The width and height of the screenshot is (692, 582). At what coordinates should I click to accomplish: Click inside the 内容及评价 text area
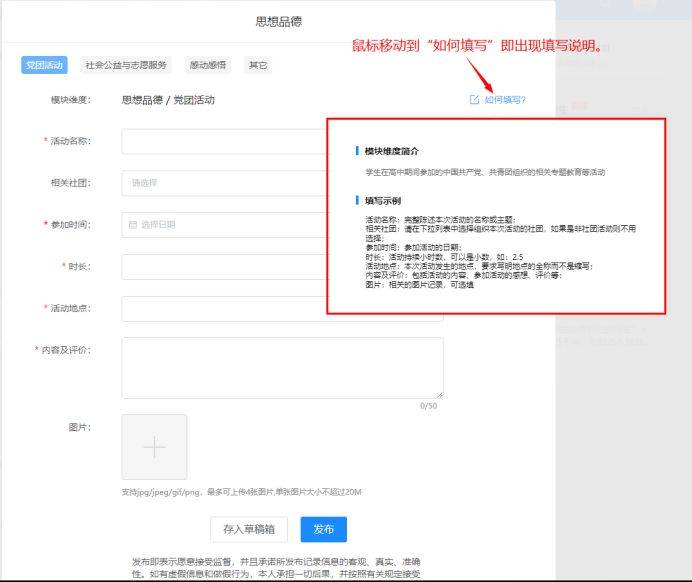coord(282,368)
